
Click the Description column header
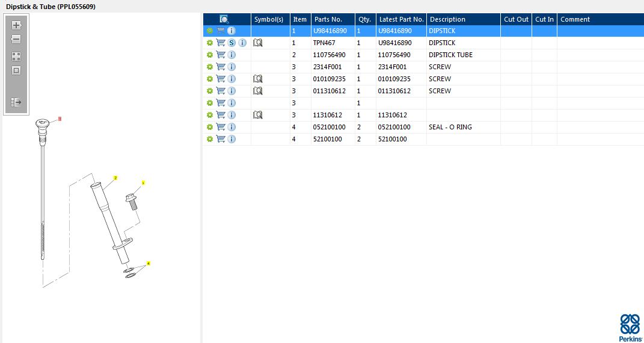[x=464, y=19]
